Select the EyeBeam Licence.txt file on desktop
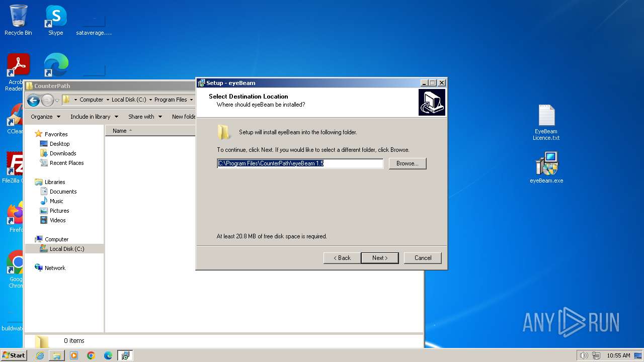Image resolution: width=644 pixels, height=362 pixels. pos(546,123)
